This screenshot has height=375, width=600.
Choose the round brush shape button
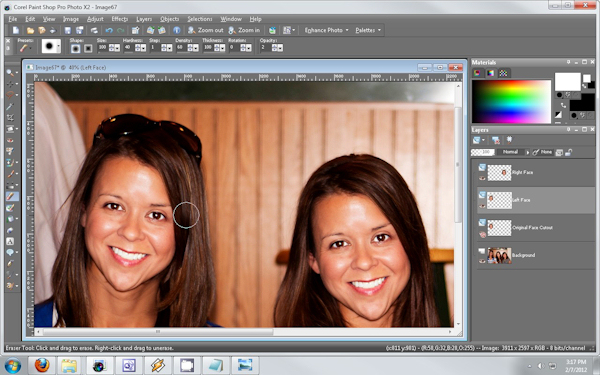tap(75, 48)
